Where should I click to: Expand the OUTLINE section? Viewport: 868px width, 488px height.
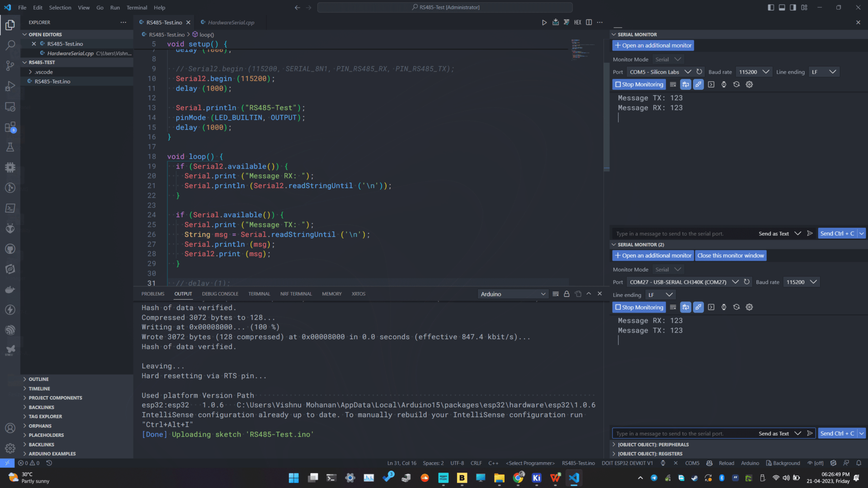point(38,379)
